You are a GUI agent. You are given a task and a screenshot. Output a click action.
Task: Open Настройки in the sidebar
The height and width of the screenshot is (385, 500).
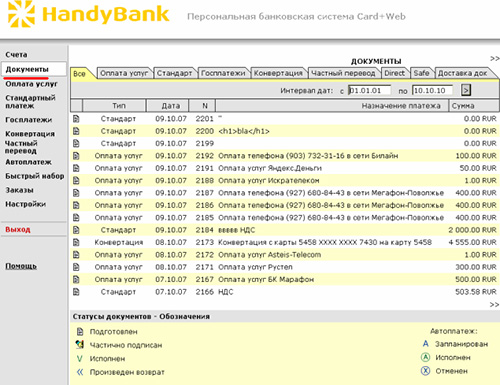(x=26, y=204)
